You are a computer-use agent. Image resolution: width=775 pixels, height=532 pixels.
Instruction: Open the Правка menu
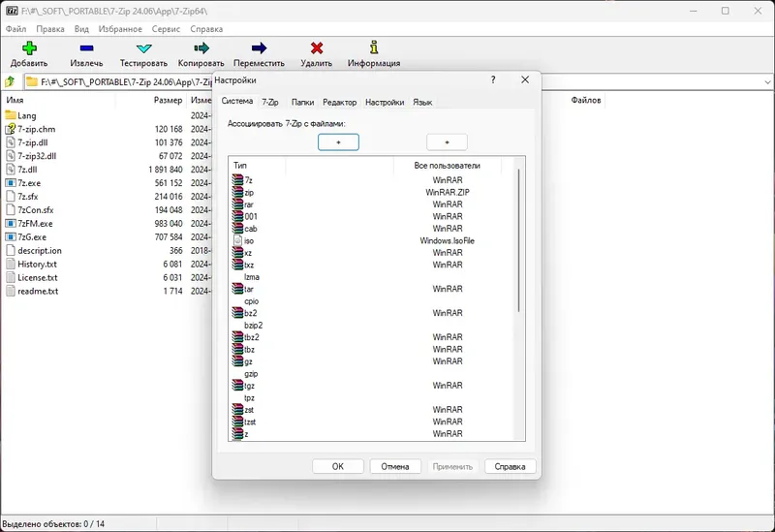coord(50,29)
